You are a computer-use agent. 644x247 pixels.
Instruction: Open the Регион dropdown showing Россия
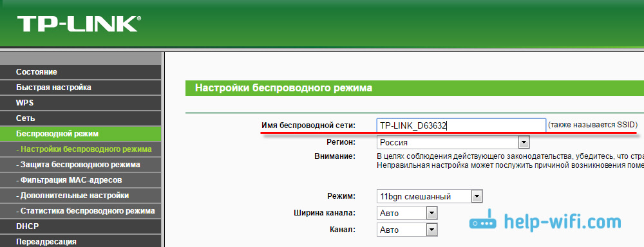pyautogui.click(x=453, y=143)
